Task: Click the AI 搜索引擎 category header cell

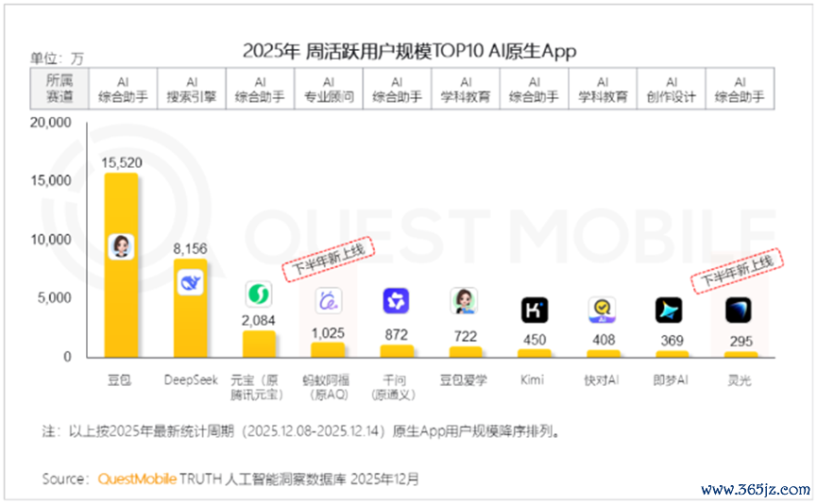Action: coord(192,90)
